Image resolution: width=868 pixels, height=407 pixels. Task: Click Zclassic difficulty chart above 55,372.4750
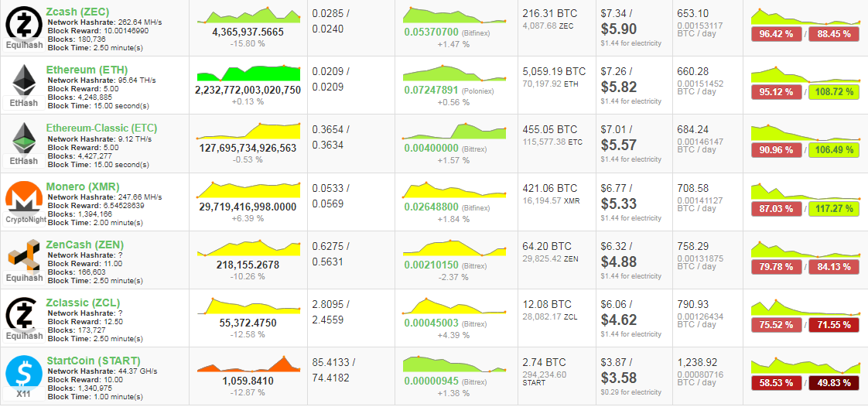pos(248,306)
